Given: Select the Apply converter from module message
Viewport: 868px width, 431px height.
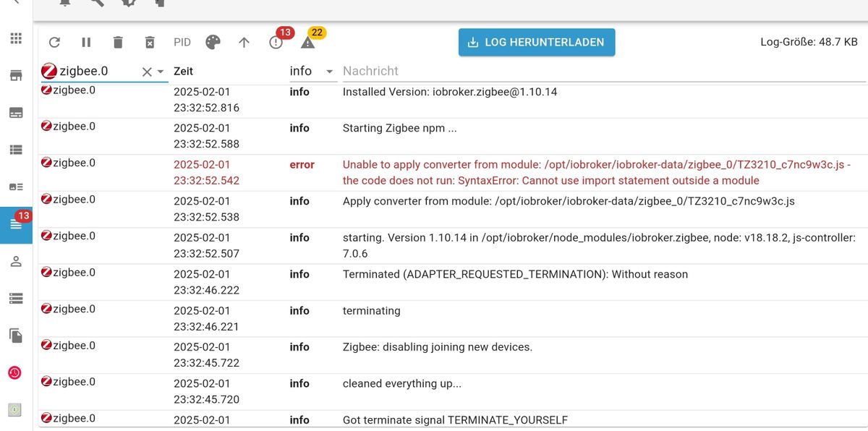Looking at the screenshot, I should pyautogui.click(x=569, y=201).
